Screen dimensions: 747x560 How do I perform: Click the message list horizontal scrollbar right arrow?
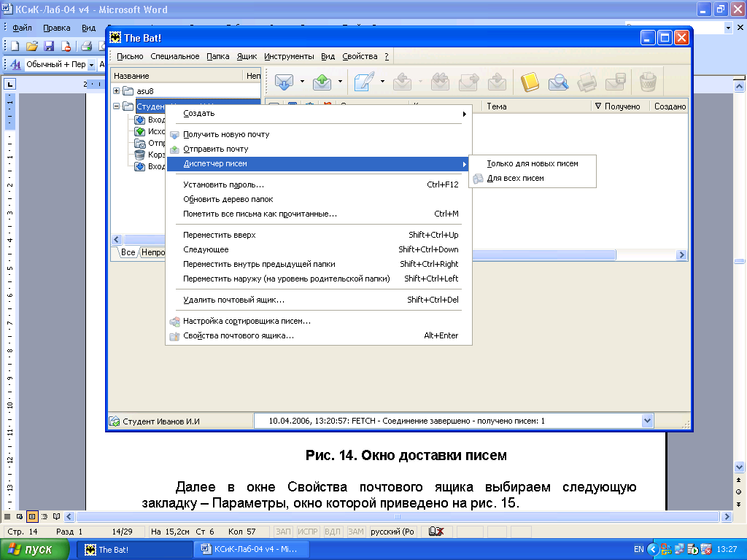681,254
